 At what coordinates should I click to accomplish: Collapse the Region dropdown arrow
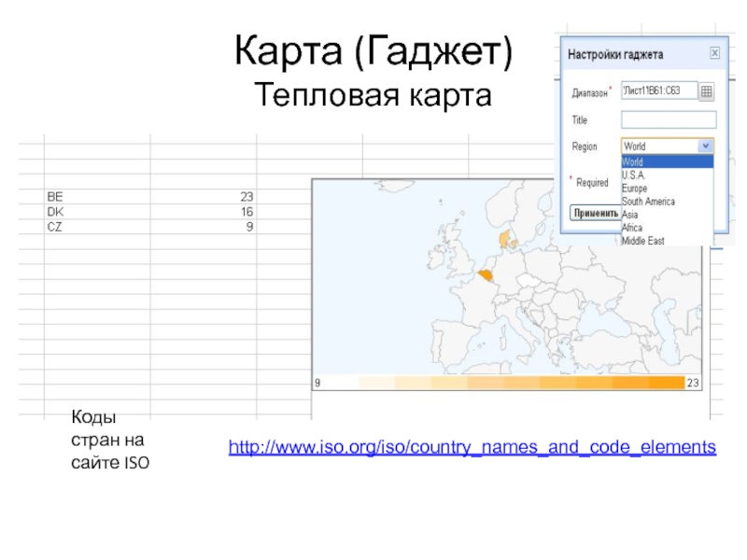[x=706, y=147]
